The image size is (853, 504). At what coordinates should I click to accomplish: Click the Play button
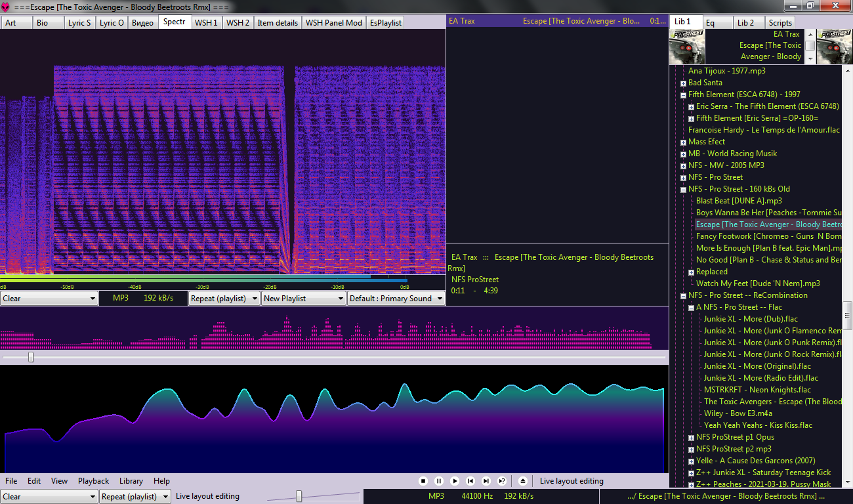(455, 481)
